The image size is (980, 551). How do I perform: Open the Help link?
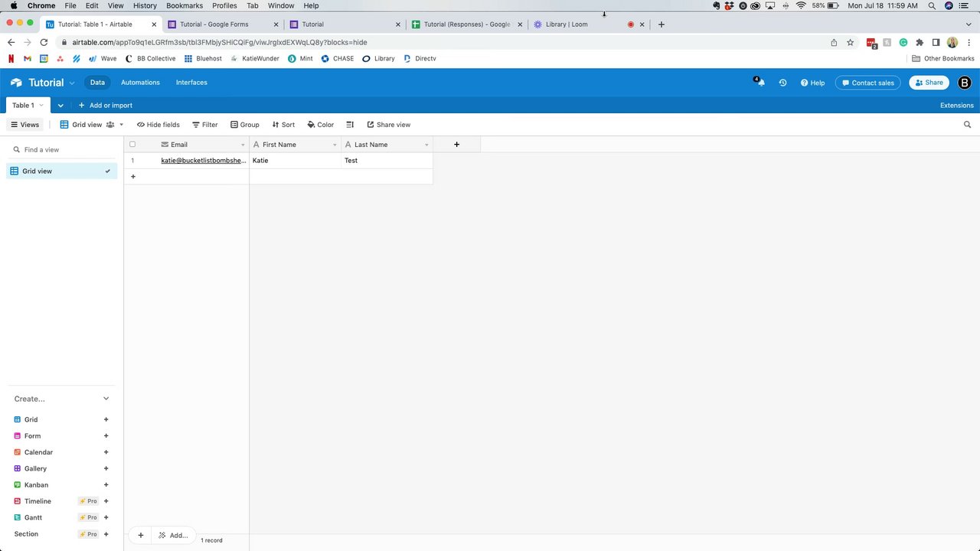pos(813,83)
